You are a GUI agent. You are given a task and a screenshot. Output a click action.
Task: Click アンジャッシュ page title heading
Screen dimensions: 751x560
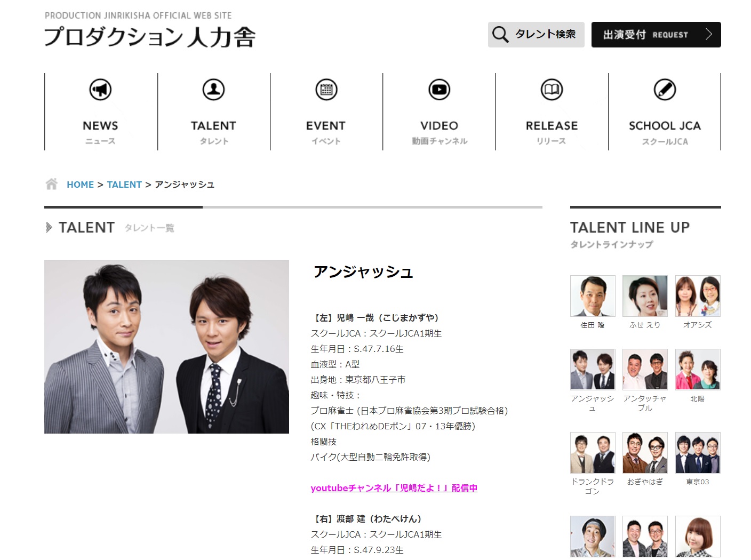coord(363,272)
